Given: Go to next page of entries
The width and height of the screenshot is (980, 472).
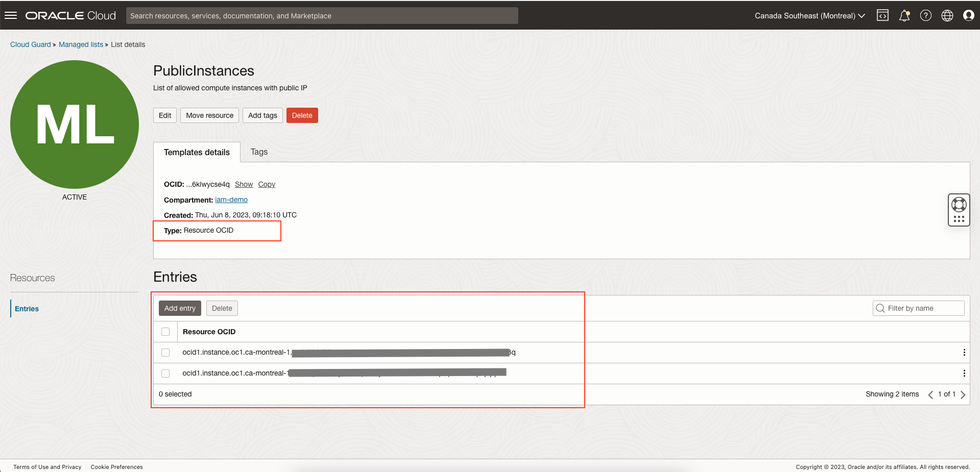Looking at the screenshot, I should [963, 394].
